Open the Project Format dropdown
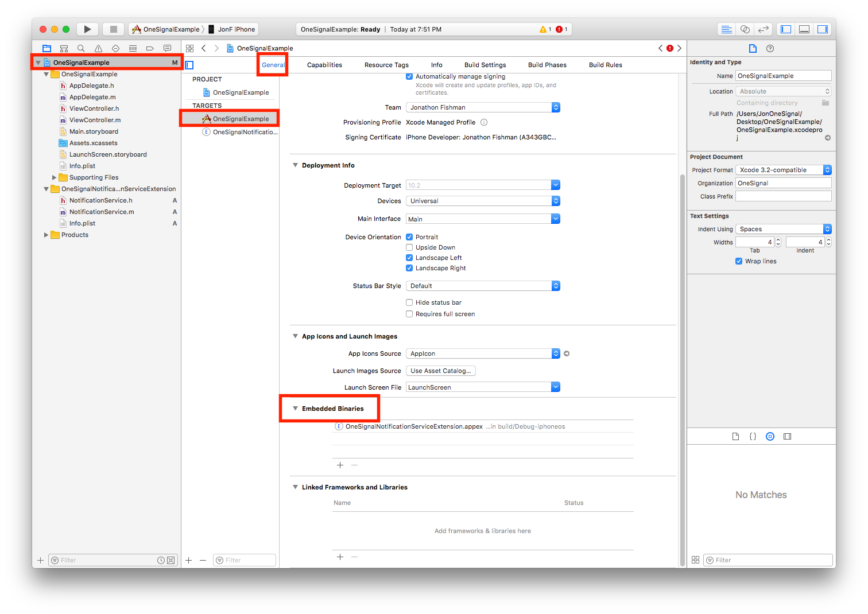This screenshot has height=614, width=868. click(784, 170)
